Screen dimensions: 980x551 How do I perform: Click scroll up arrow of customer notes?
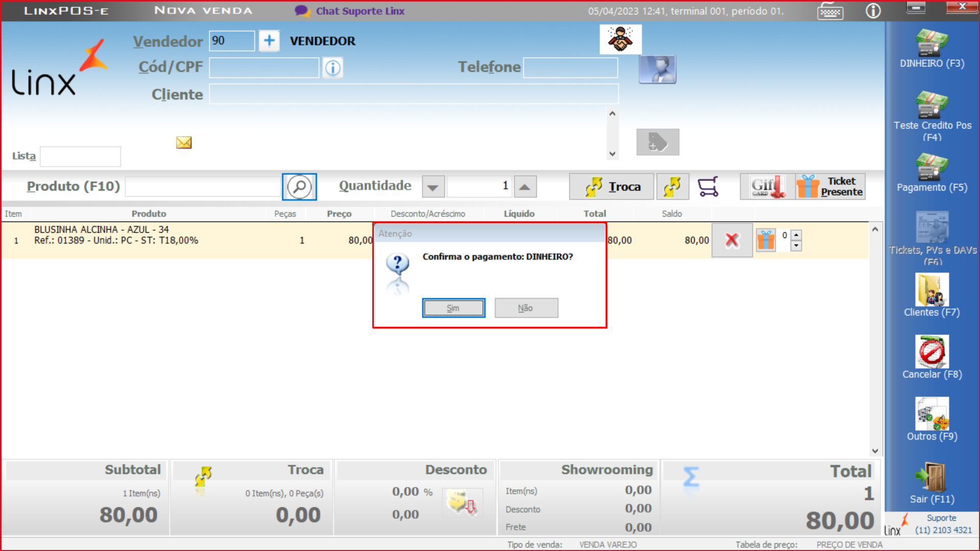click(x=612, y=114)
